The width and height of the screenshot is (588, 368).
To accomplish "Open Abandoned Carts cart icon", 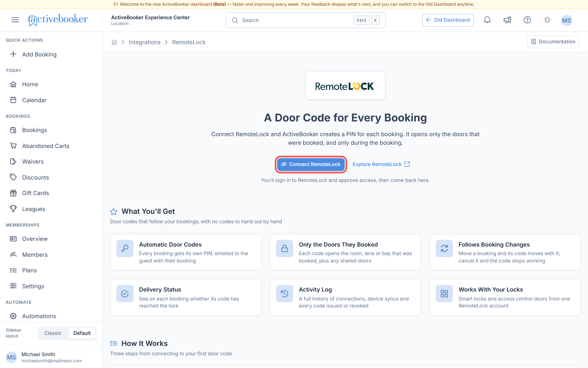I will pos(13,146).
